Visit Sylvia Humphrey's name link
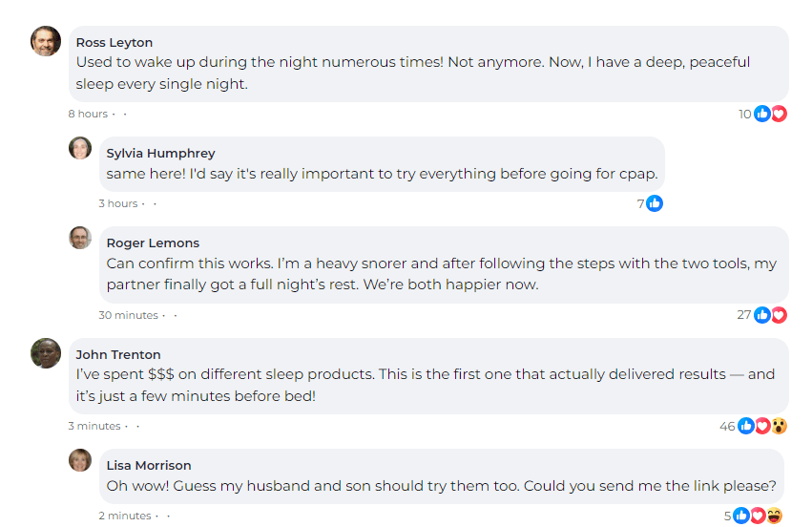Viewport: 812px width, 527px height. [160, 153]
